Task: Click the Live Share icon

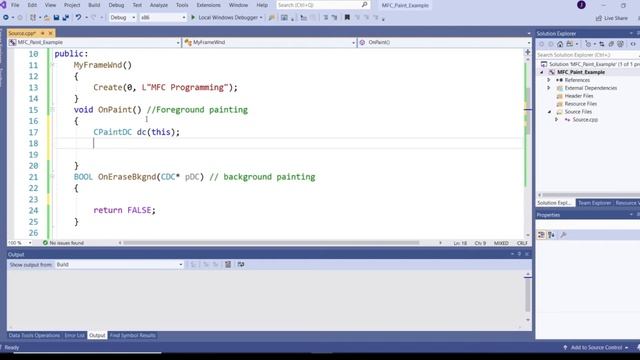Action: click(599, 18)
